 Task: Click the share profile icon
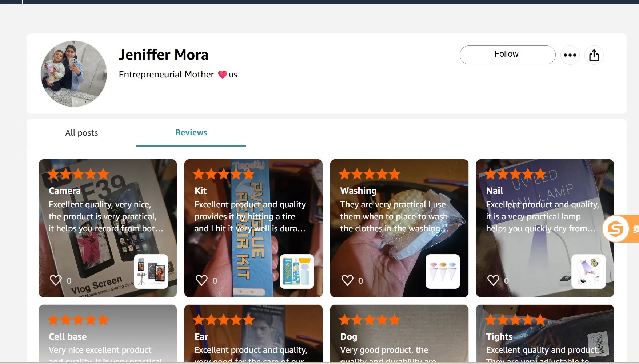pyautogui.click(x=594, y=55)
